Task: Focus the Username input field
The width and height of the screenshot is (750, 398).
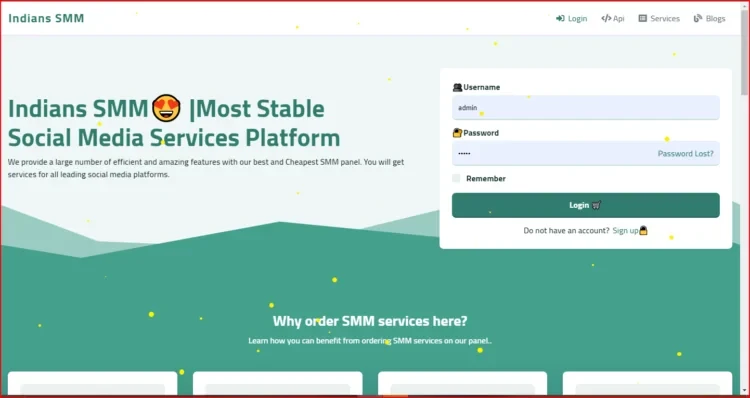Action: click(585, 108)
